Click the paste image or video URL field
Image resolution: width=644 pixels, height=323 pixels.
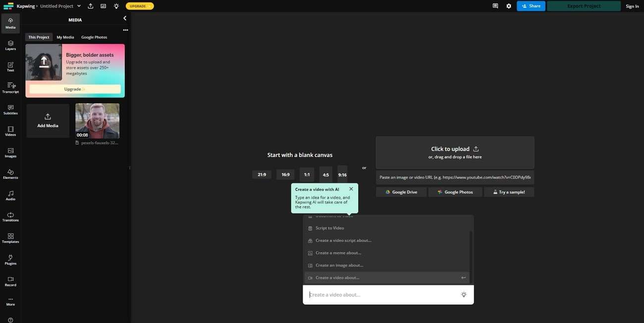click(455, 177)
